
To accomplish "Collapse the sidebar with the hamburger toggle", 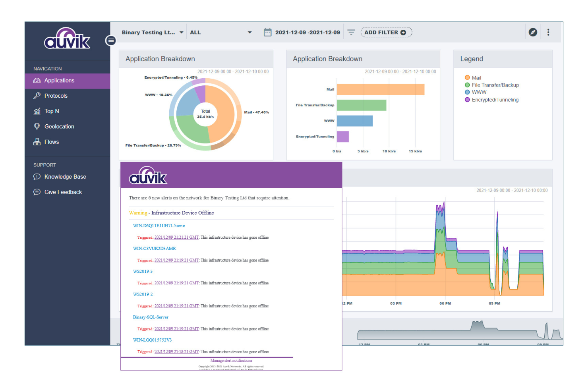I will point(110,40).
